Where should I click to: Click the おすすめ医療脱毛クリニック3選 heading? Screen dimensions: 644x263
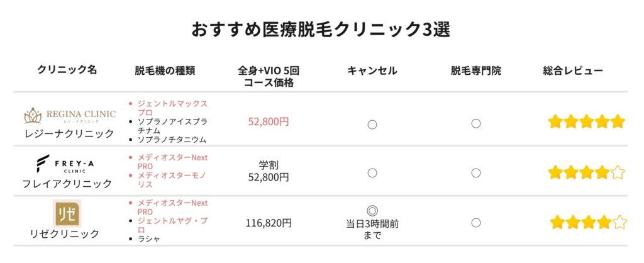(x=321, y=30)
